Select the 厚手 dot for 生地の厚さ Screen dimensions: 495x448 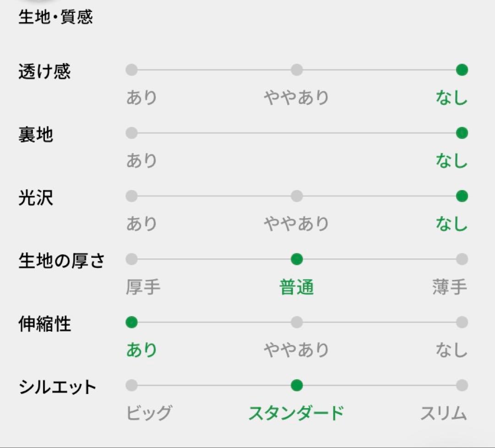[132, 259]
